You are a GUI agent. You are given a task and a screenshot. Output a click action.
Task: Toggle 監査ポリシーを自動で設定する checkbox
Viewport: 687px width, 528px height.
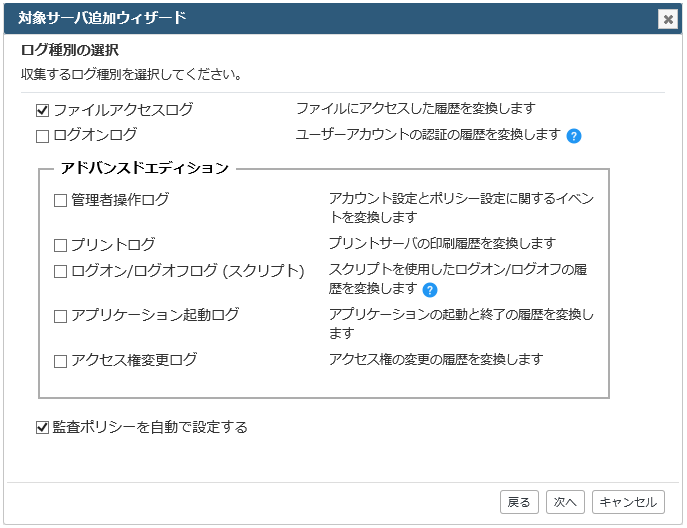pyautogui.click(x=42, y=427)
